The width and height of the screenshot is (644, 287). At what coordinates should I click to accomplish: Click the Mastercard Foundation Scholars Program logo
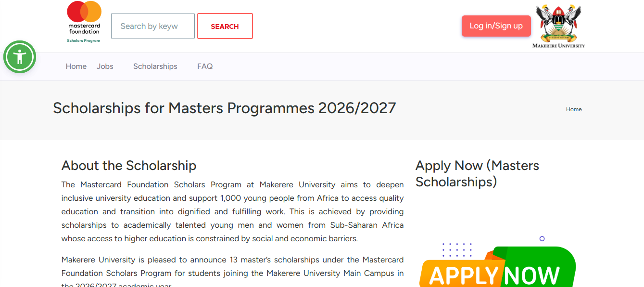[83, 22]
